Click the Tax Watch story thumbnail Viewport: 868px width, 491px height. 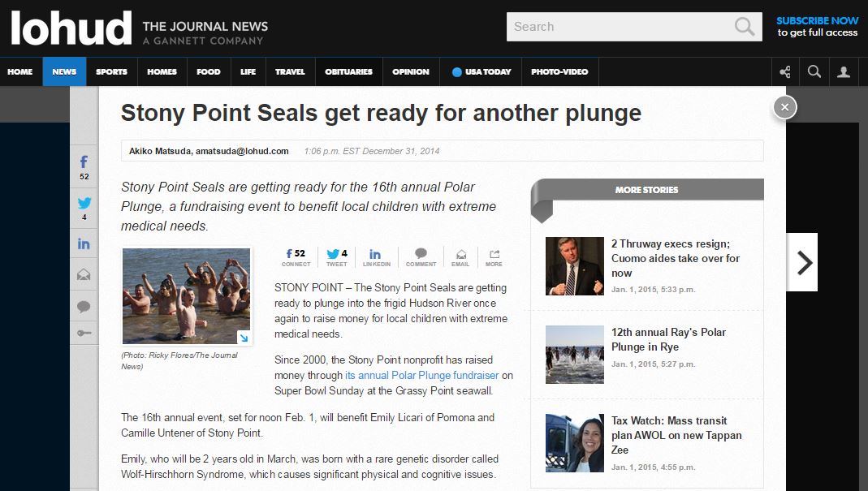click(x=575, y=443)
